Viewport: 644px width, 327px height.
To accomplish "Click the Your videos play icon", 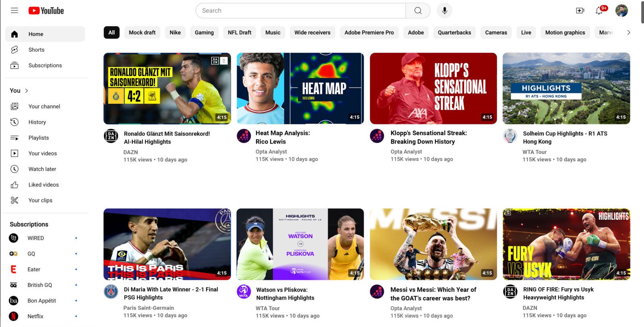I will tap(14, 154).
